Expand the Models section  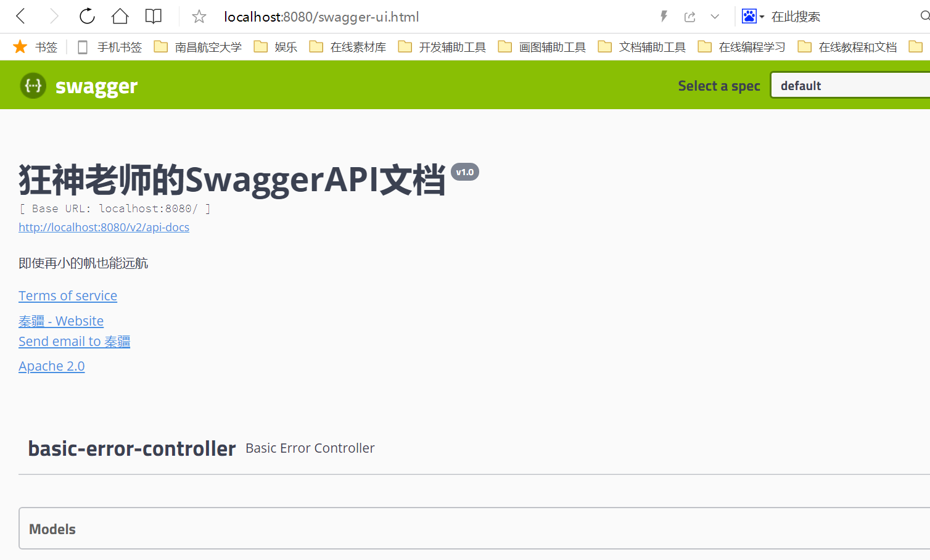[474, 529]
